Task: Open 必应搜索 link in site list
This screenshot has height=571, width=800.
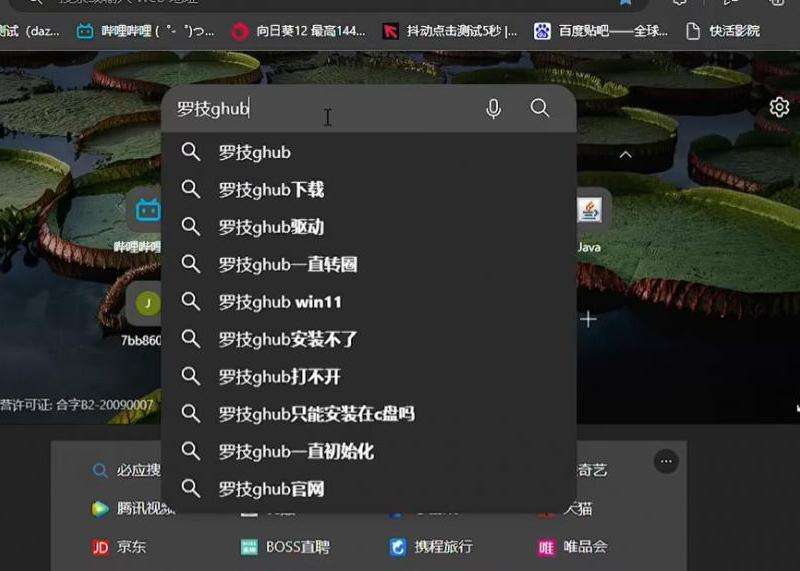Action: click(127, 470)
